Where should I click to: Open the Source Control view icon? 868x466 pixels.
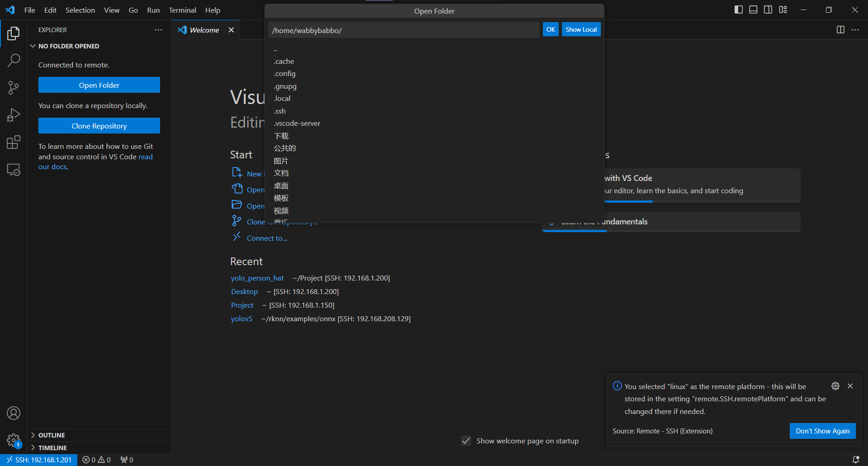pos(14,88)
